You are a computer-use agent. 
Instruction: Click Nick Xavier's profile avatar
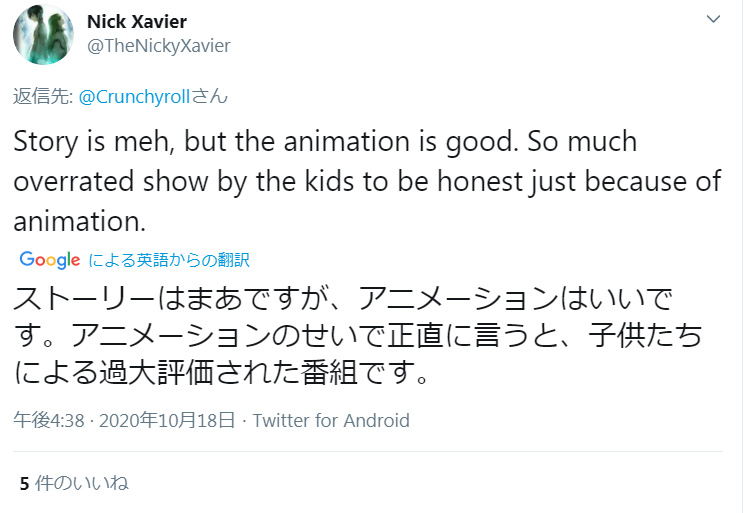[x=43, y=34]
